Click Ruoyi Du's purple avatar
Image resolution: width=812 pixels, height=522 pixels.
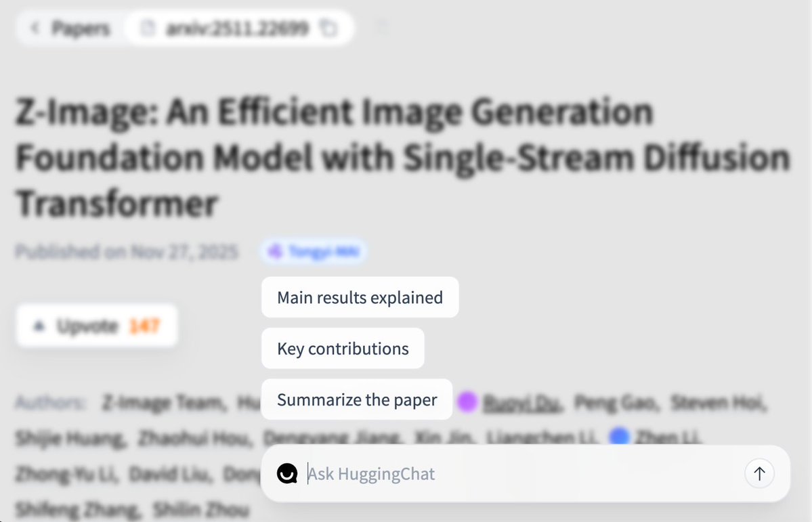pos(467,403)
